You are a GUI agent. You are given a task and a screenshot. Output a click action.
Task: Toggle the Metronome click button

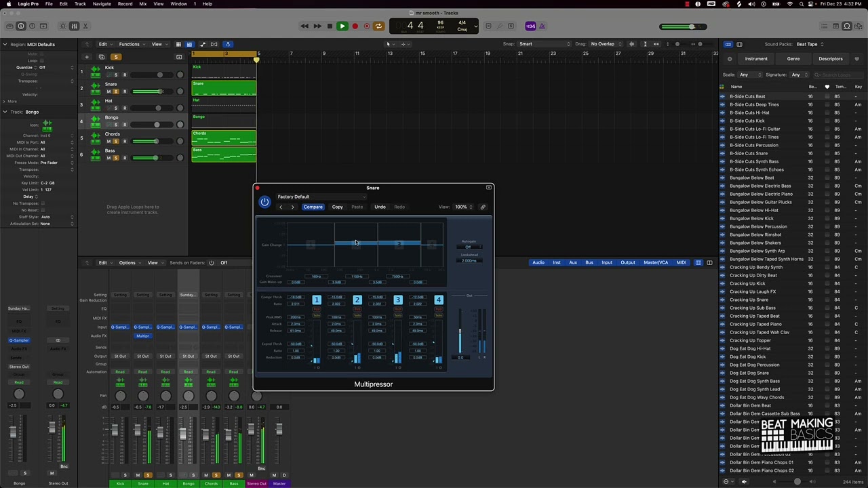coord(542,26)
